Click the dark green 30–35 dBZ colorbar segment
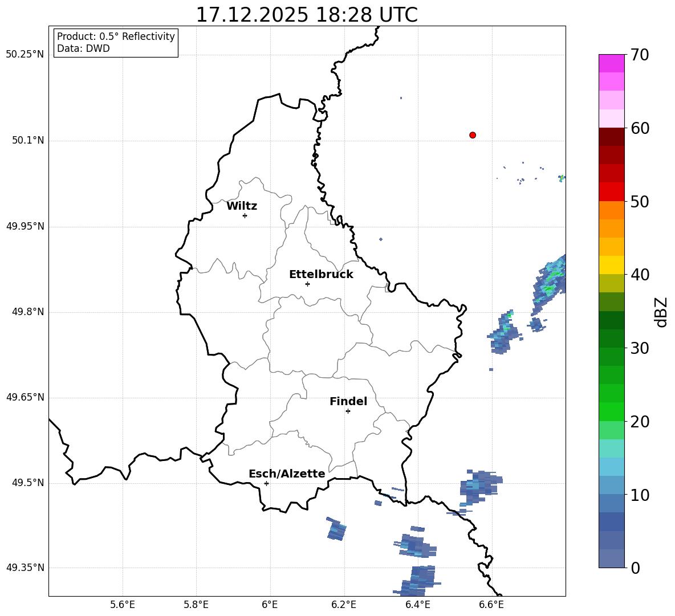675x616 pixels. click(x=611, y=320)
